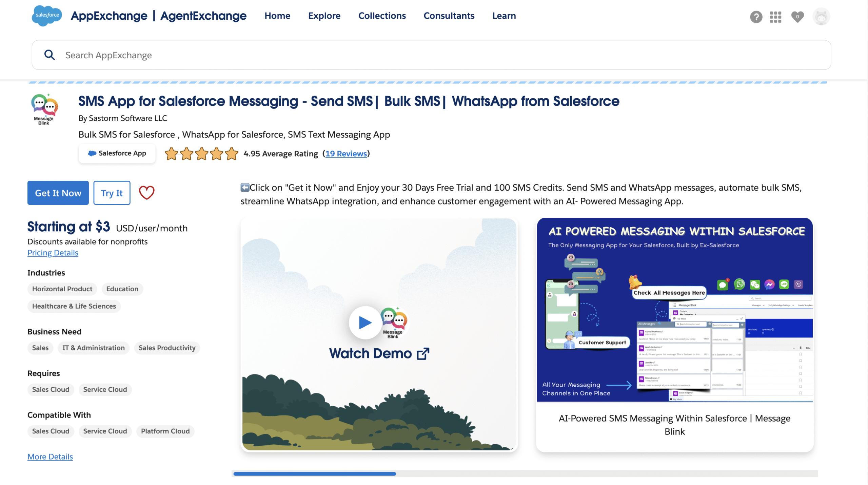Click Service Cloud under Requires
Screen dimensions: 868x485
(105, 390)
